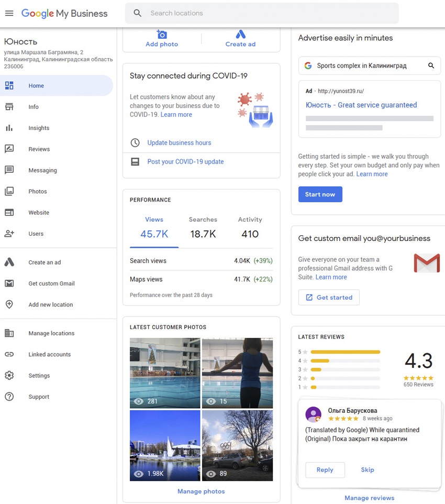Open Manage locations in the sidebar
Screen dimensions: 445x504
[57, 333]
